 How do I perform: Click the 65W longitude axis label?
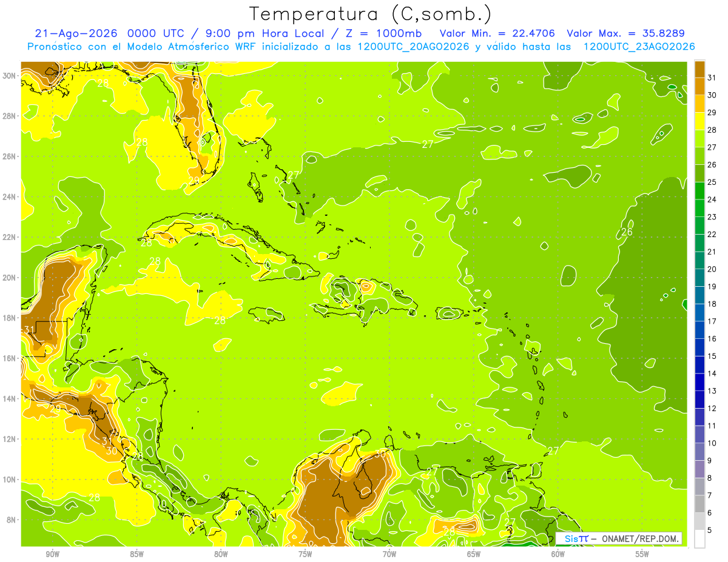pos(474,554)
